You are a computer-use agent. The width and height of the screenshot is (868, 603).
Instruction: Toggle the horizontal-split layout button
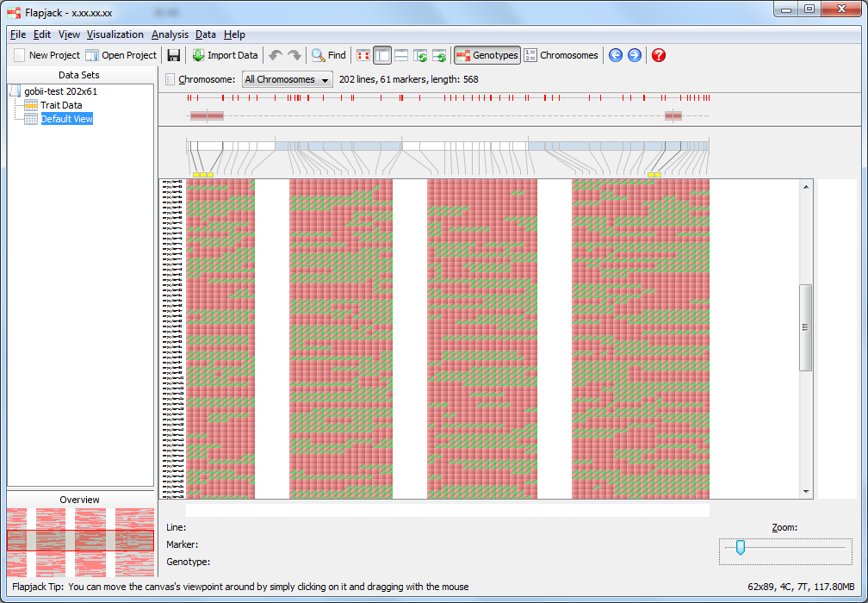(401, 55)
